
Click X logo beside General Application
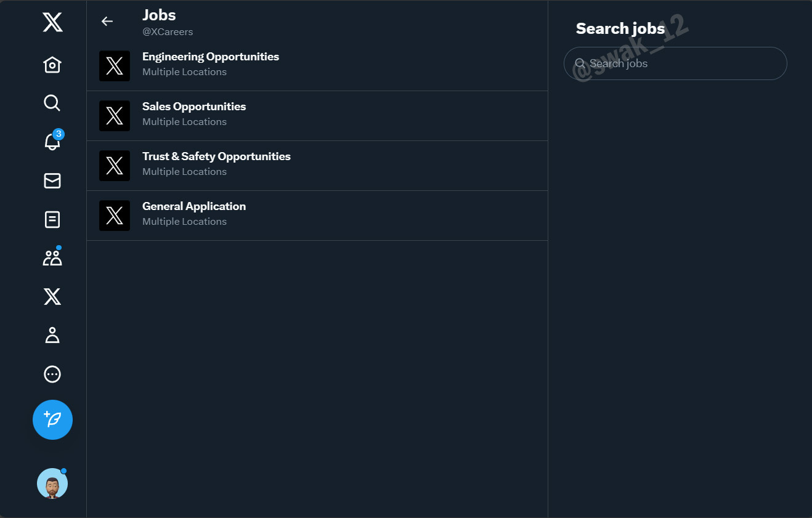point(115,216)
